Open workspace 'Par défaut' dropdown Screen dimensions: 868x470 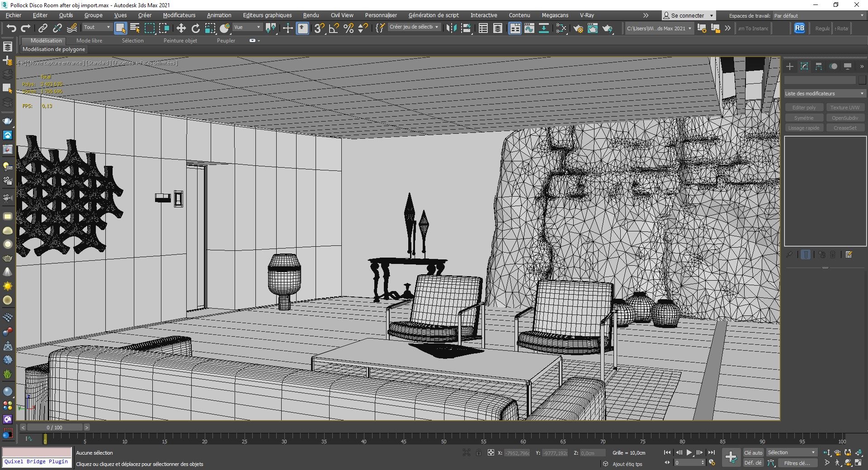(x=819, y=15)
